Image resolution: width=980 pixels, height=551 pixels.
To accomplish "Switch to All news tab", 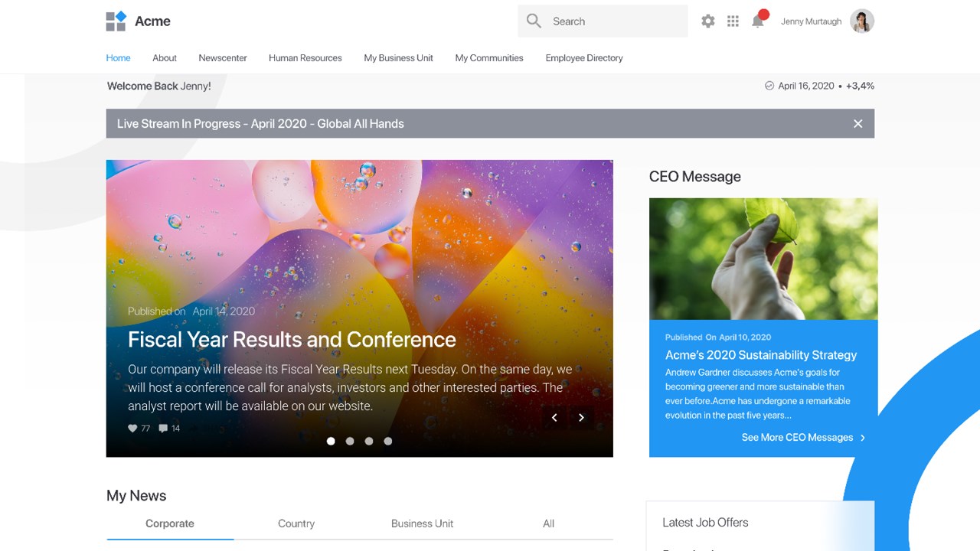I will click(549, 523).
